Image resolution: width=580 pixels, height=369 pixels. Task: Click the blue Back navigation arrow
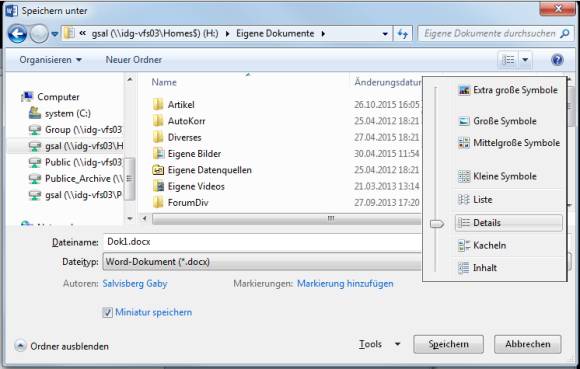click(17, 34)
